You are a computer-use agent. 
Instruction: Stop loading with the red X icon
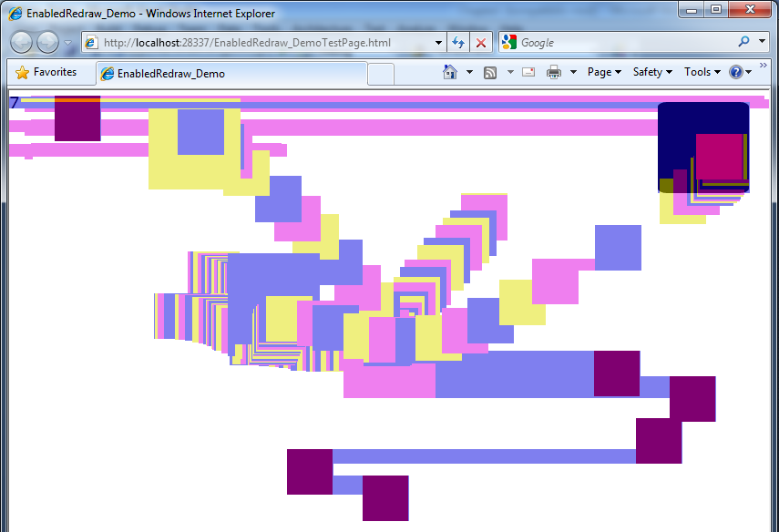coord(481,43)
